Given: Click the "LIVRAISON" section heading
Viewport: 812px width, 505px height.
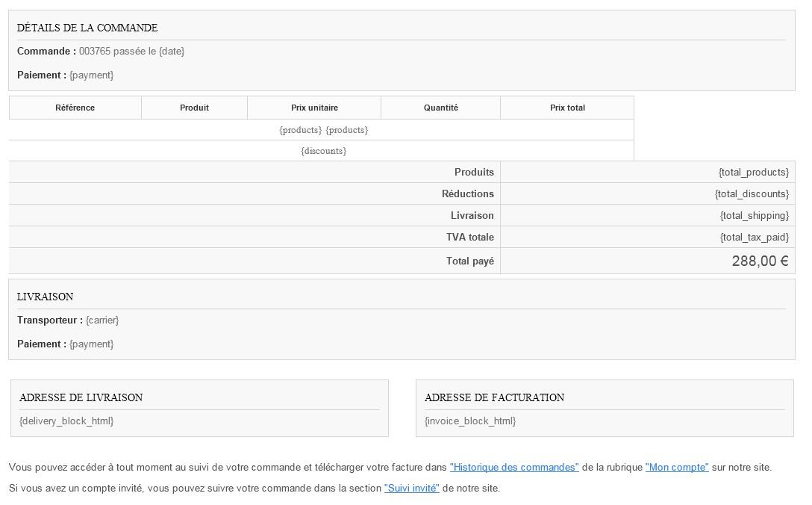Looking at the screenshot, I should coord(45,297).
